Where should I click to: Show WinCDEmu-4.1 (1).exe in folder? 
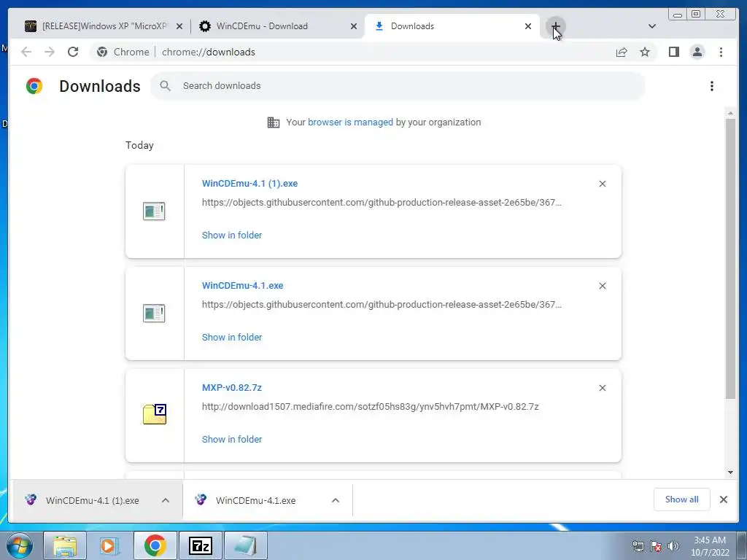232,236
